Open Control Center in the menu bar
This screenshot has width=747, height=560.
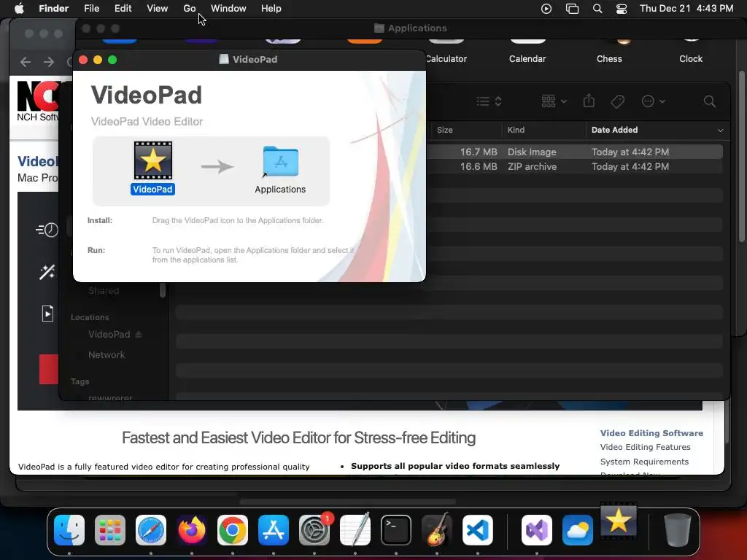[x=622, y=9]
